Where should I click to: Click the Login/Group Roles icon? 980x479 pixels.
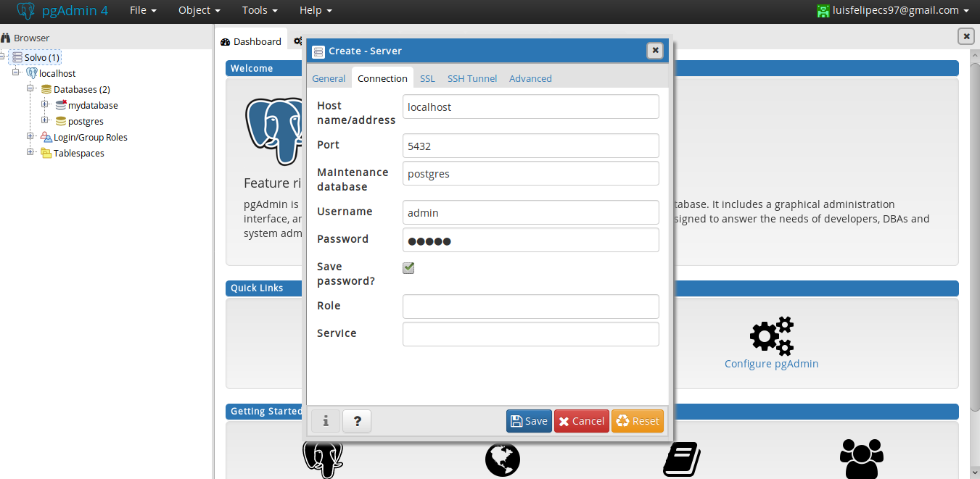point(46,137)
